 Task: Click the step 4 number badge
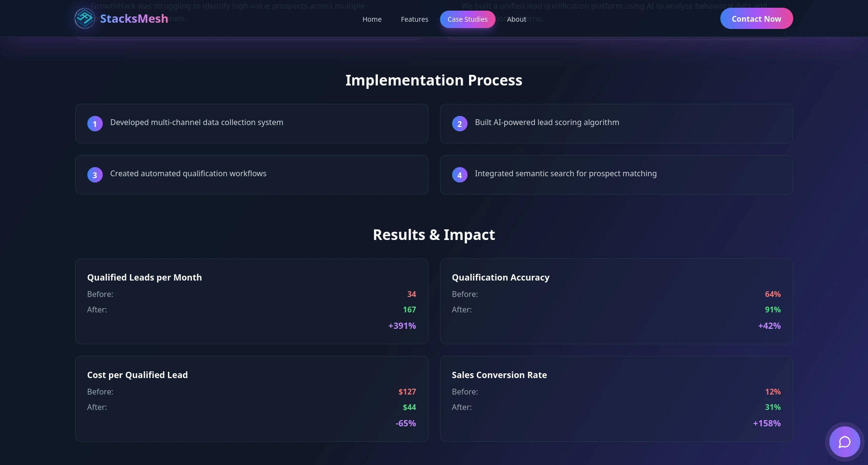pyautogui.click(x=460, y=175)
